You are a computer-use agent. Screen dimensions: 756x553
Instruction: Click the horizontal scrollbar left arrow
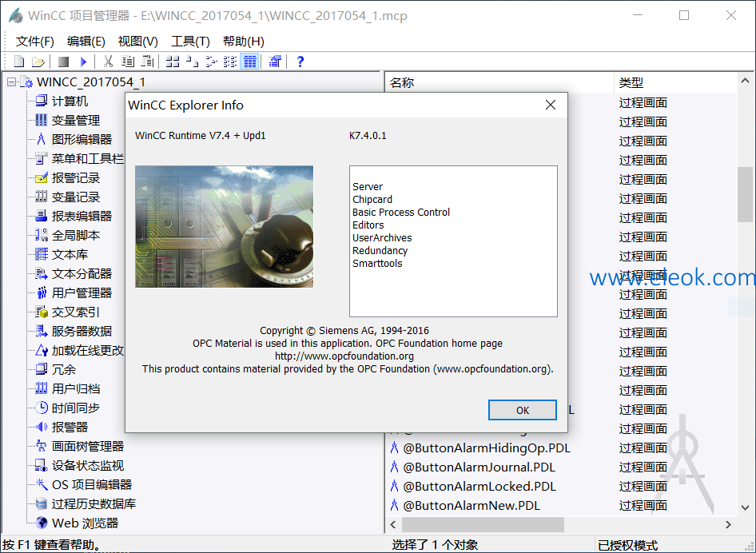coord(393,524)
